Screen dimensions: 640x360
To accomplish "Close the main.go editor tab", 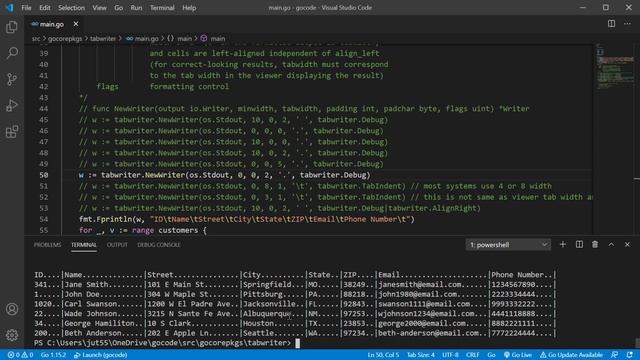I will [76, 24].
